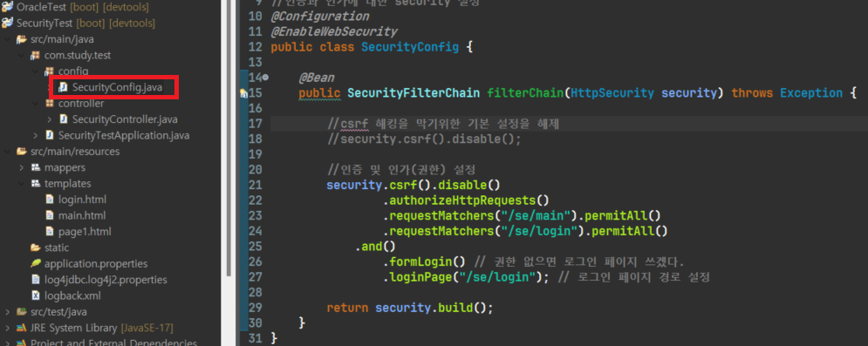Click the application.properties leaf icon
The height and width of the screenshot is (346, 868).
[x=36, y=264]
